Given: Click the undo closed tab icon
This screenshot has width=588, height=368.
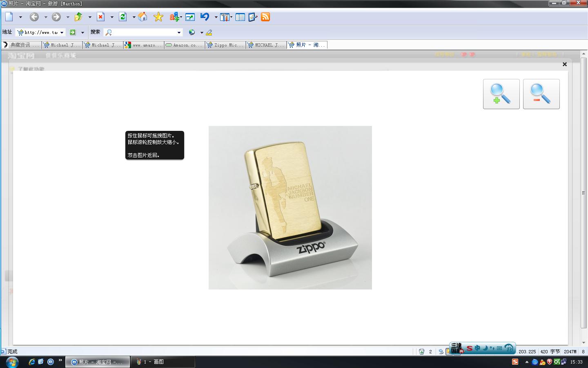Looking at the screenshot, I should 205,17.
